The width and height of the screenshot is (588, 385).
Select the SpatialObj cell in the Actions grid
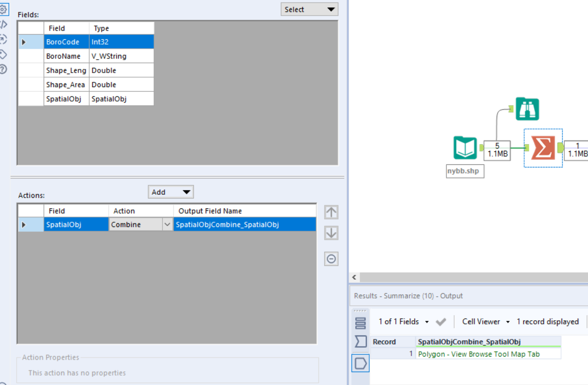point(76,224)
